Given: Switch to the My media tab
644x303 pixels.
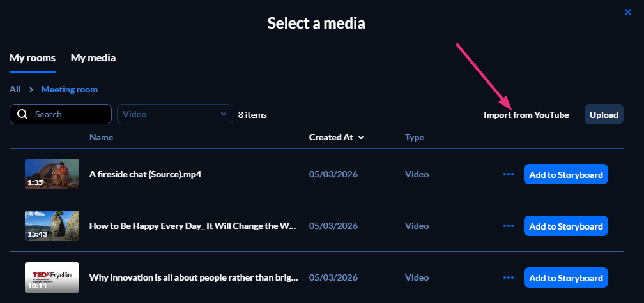Looking at the screenshot, I should [93, 58].
